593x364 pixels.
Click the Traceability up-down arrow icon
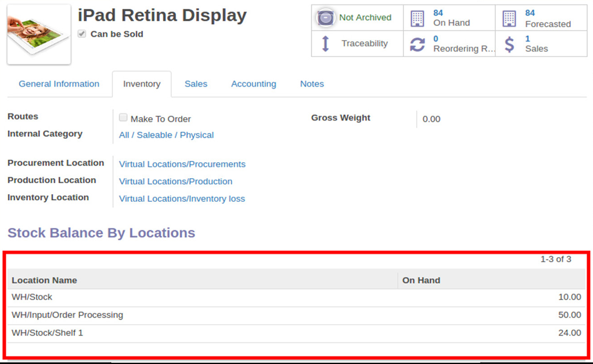(326, 44)
